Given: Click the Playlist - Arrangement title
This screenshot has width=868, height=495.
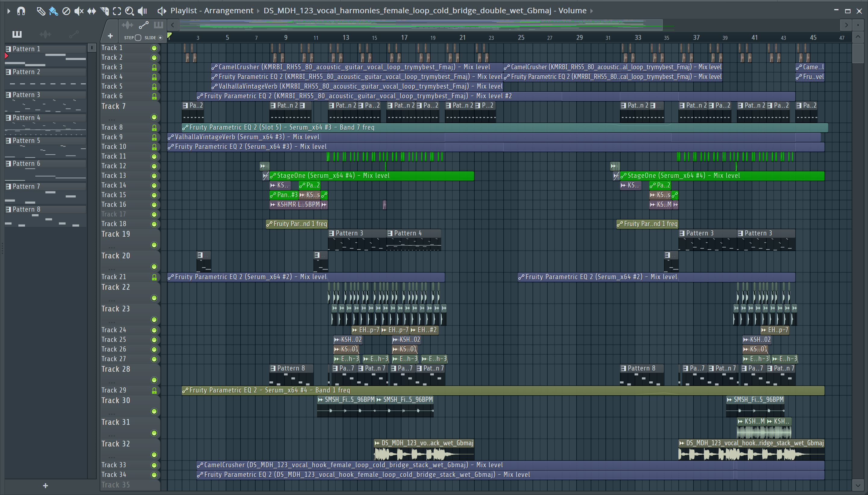Looking at the screenshot, I should 212,11.
